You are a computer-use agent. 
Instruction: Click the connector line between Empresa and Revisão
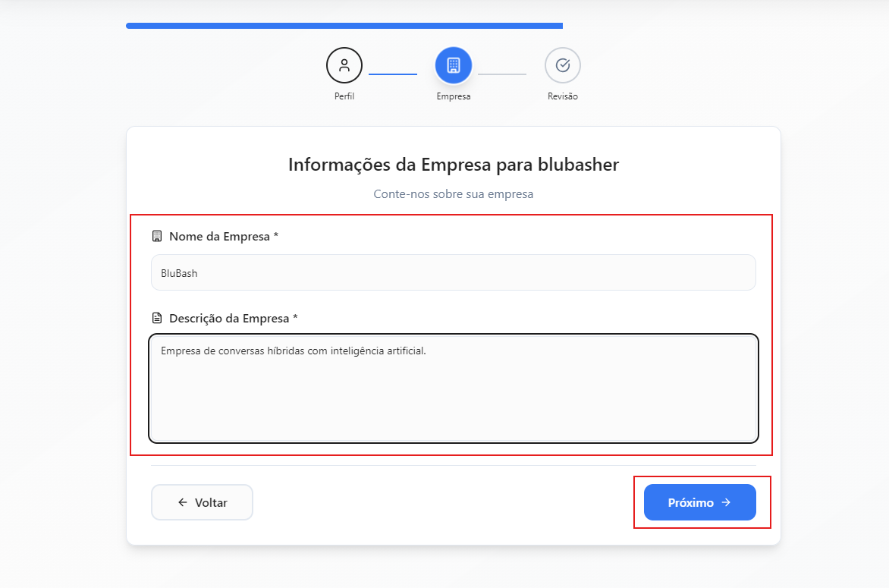(x=502, y=74)
